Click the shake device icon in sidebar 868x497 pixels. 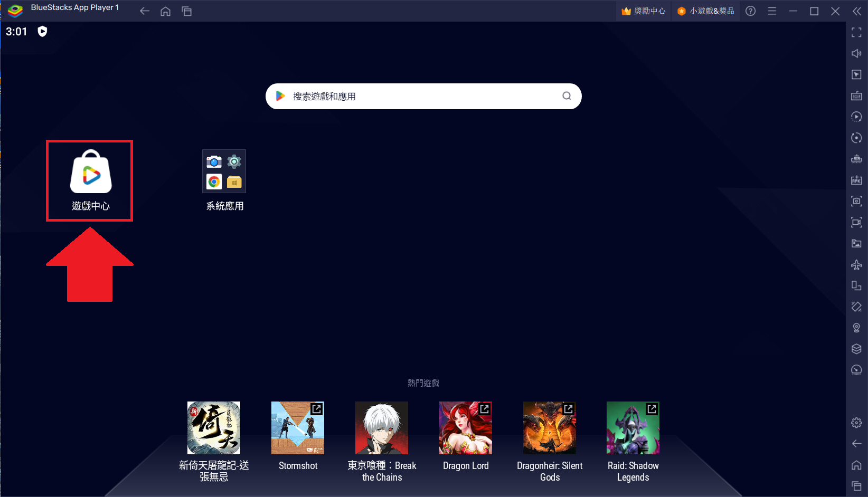(x=856, y=307)
